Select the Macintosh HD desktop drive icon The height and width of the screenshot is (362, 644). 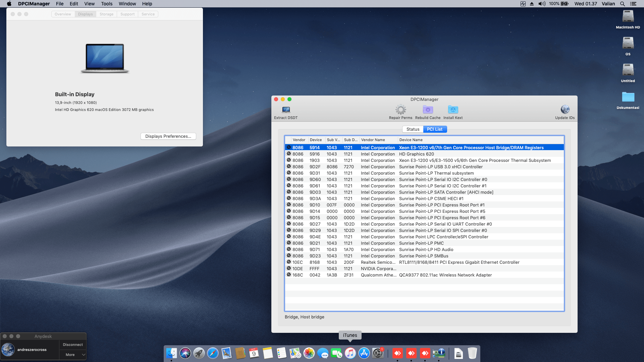click(x=628, y=16)
